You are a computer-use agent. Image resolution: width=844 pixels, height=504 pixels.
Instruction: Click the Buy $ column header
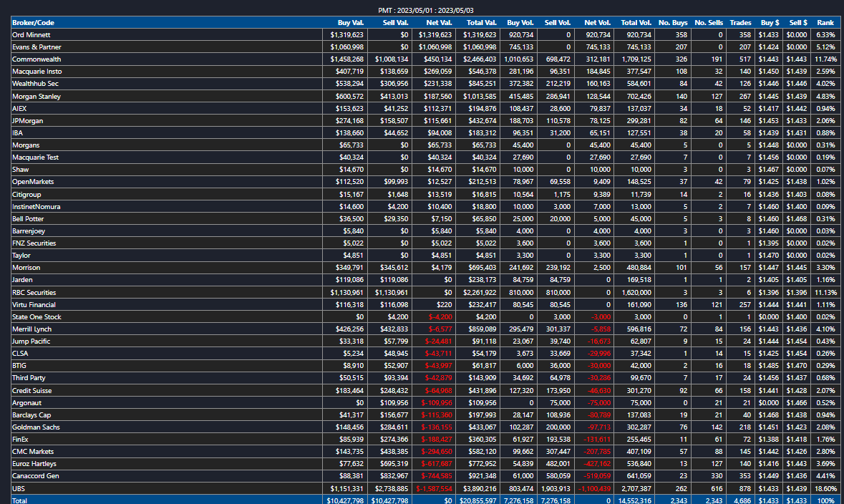coord(770,23)
